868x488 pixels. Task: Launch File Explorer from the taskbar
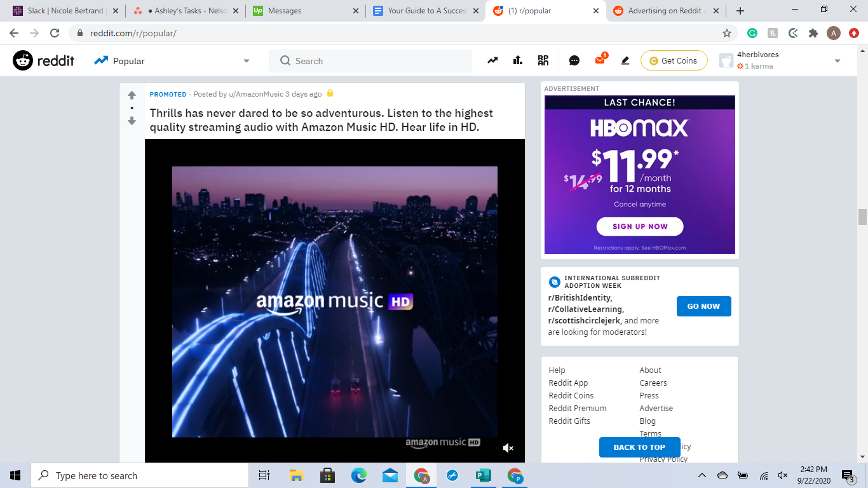(x=296, y=475)
